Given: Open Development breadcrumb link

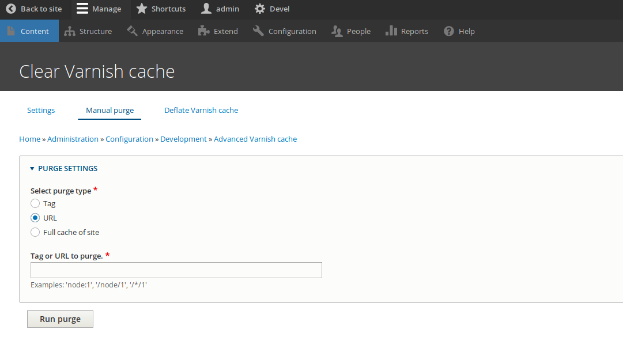Looking at the screenshot, I should click(x=184, y=139).
